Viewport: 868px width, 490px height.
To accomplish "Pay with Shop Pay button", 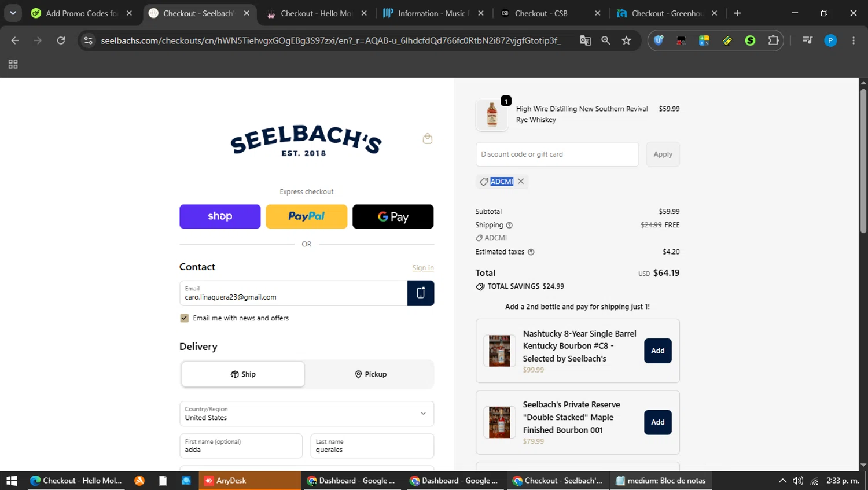I will pyautogui.click(x=220, y=216).
